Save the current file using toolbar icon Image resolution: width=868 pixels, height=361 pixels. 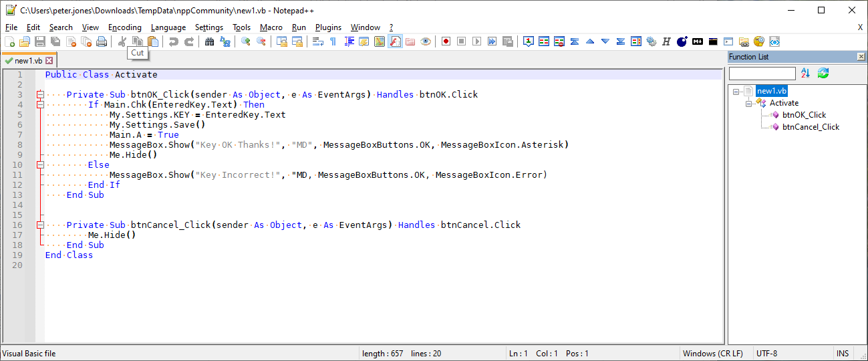(x=40, y=41)
